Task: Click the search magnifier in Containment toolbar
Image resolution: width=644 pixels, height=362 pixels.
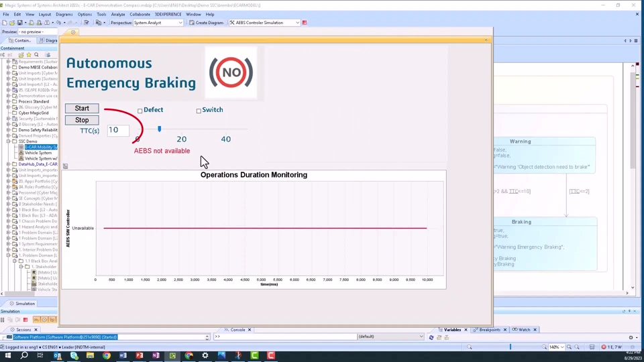Action: (x=36, y=54)
